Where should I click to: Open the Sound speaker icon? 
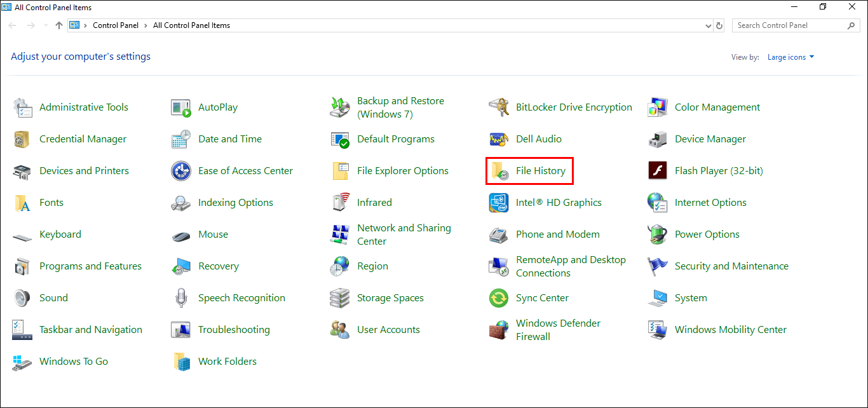coord(22,298)
